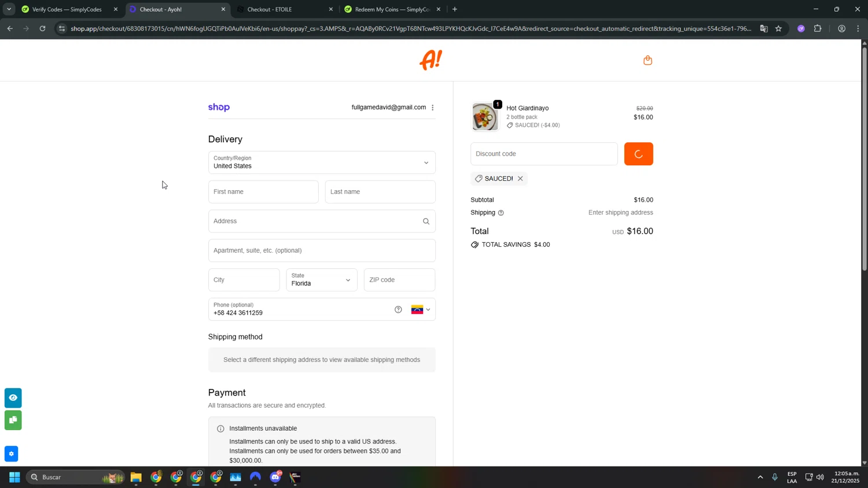Open a new browser tab with plus
Screen dimensions: 868x488
[455, 9]
